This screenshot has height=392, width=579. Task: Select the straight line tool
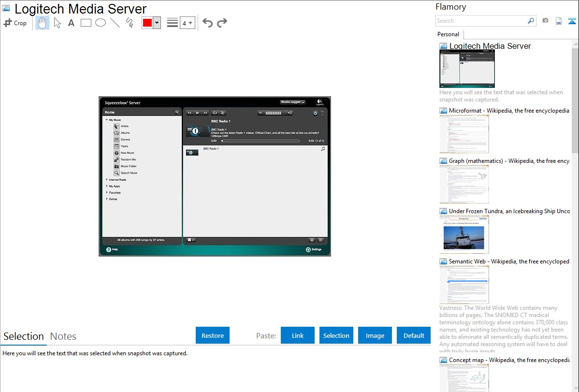(115, 23)
